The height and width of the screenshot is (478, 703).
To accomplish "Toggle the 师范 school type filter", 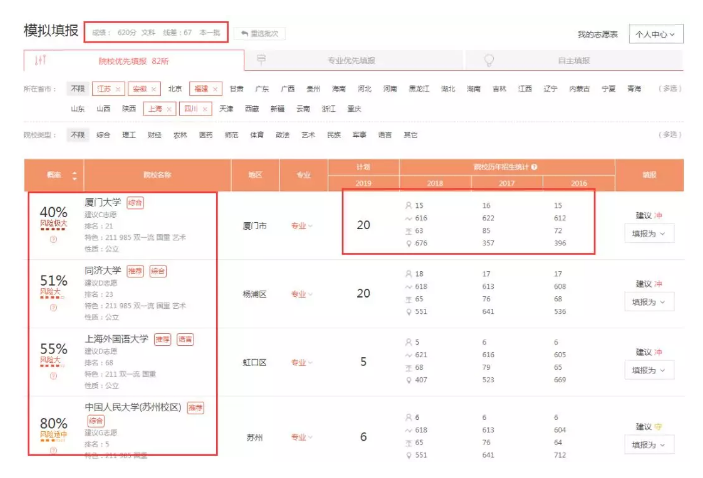I will click(231, 134).
